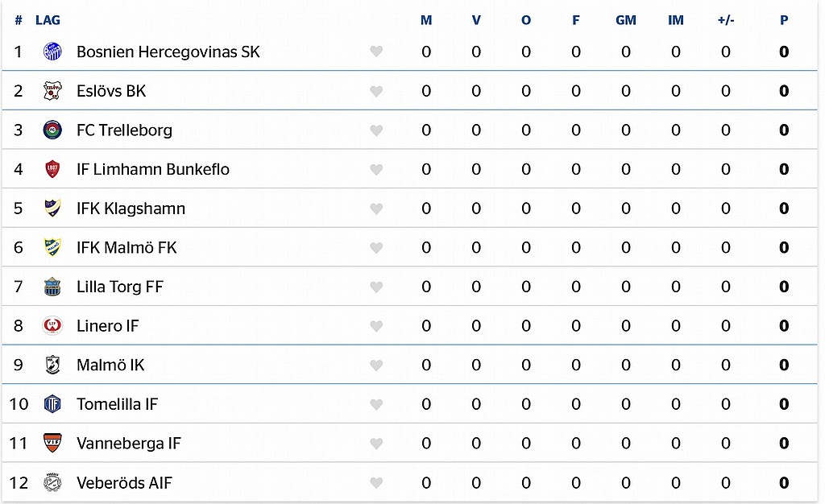
Task: Select the IFK Malmö FK team name
Action: click(126, 247)
